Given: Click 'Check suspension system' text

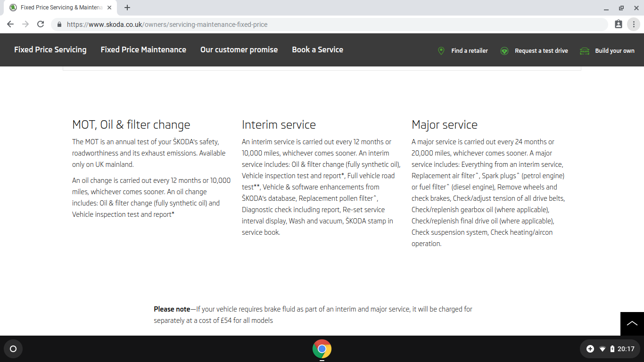Looking at the screenshot, I should [x=450, y=232].
